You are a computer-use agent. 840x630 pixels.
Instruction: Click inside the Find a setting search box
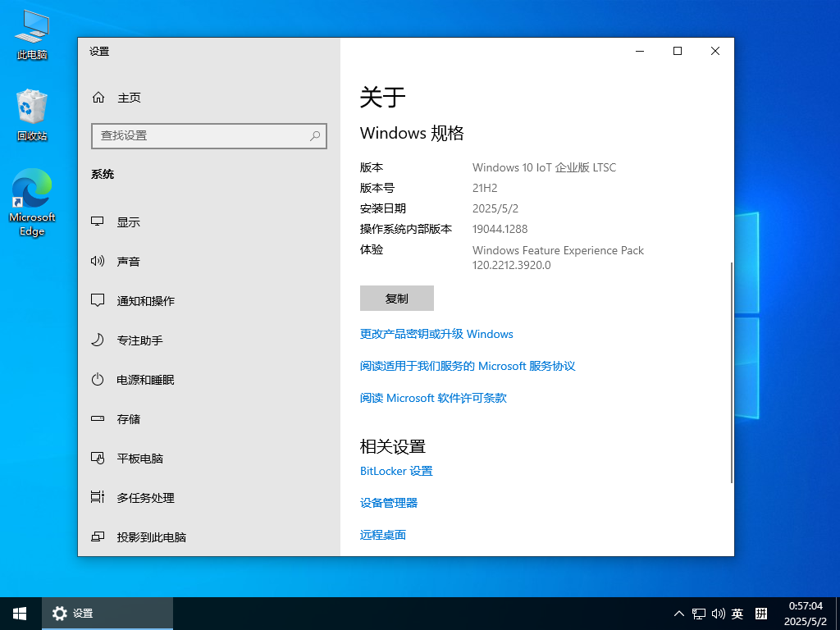click(201, 136)
